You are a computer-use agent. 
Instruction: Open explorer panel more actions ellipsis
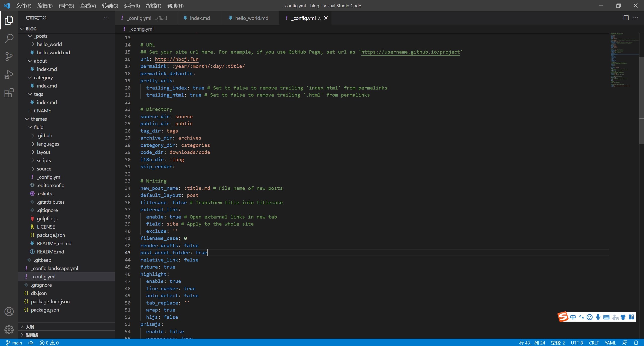[106, 18]
